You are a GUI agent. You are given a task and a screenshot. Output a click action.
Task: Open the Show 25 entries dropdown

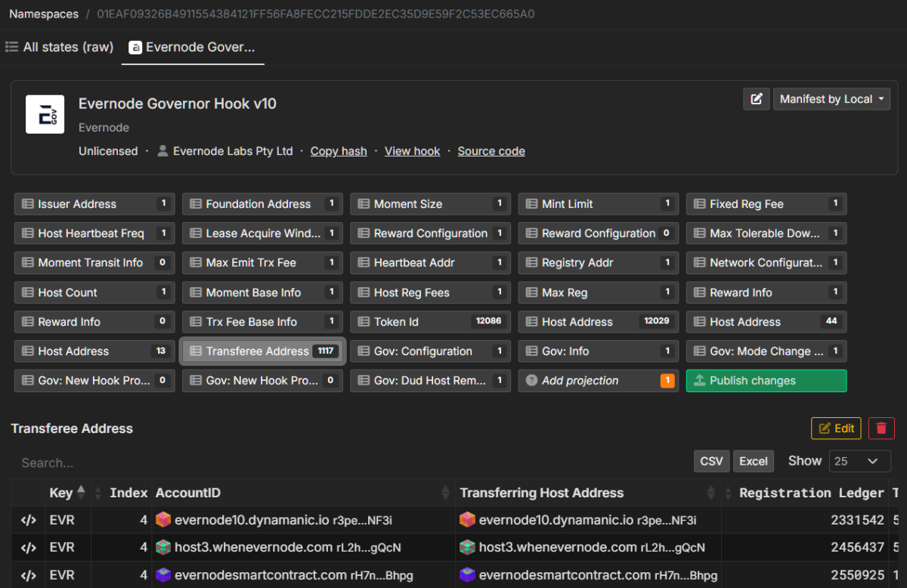click(859, 460)
